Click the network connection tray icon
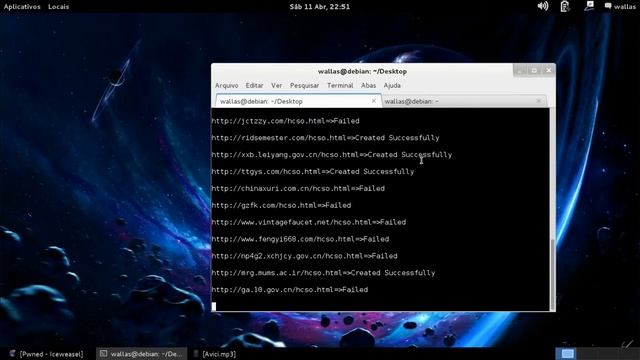 (589, 6)
